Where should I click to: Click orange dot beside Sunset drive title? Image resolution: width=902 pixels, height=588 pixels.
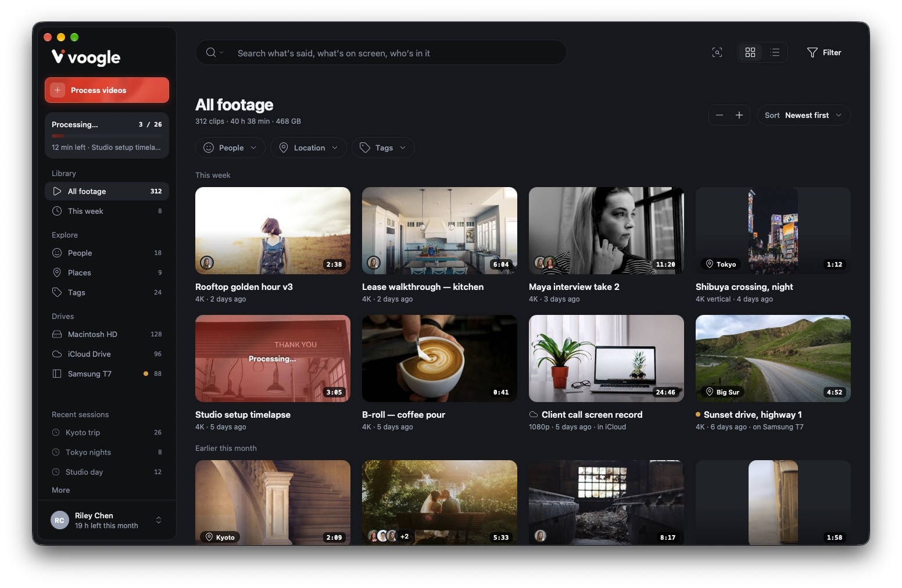(x=698, y=414)
